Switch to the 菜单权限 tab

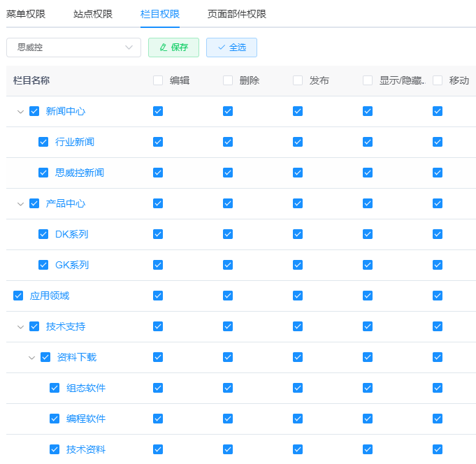pos(26,14)
